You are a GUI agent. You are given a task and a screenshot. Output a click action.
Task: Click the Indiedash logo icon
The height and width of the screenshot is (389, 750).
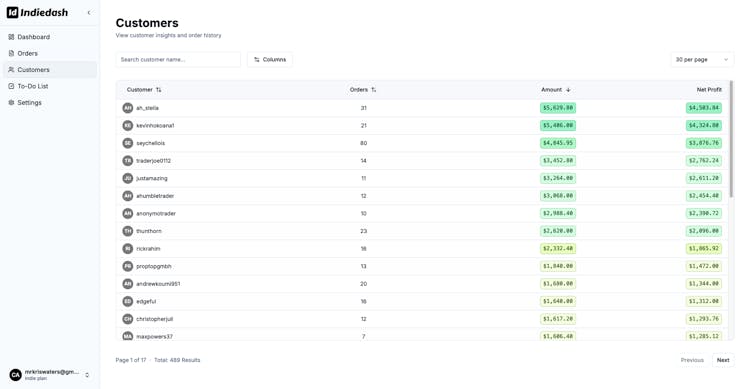[x=12, y=12]
